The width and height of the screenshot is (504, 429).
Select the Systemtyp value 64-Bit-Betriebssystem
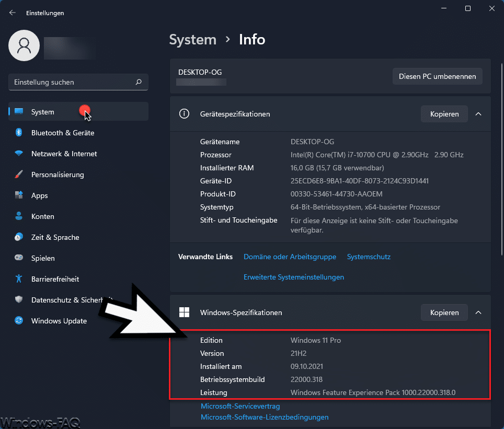[x=365, y=207]
